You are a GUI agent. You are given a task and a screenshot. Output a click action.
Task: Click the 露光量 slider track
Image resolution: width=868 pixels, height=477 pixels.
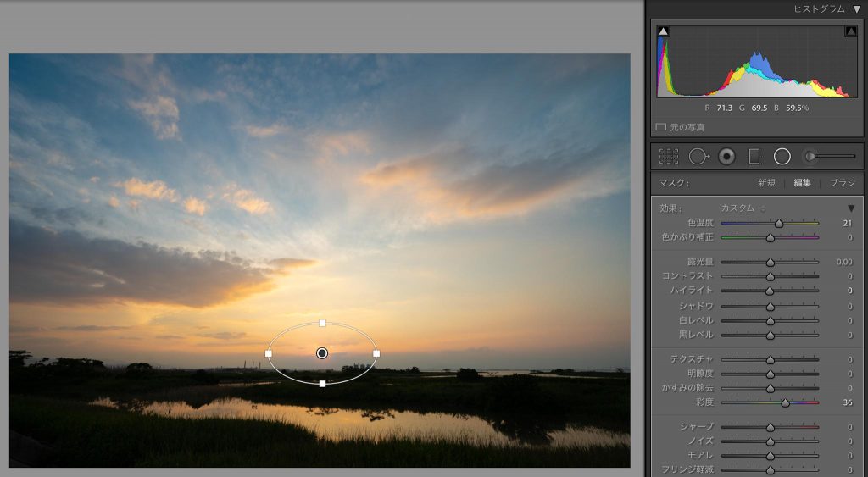(770, 262)
